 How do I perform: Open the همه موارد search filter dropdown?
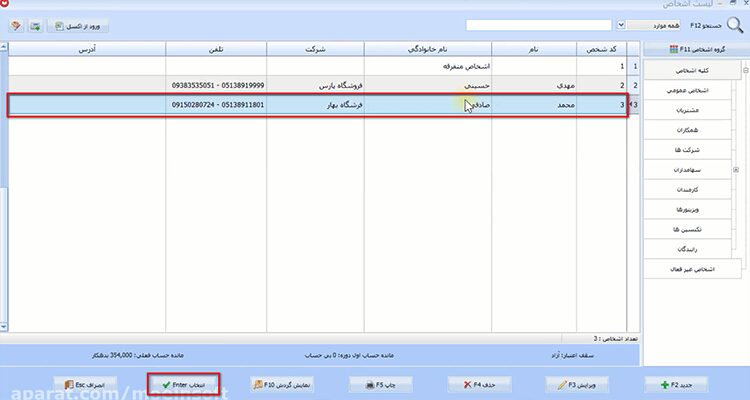[621, 25]
